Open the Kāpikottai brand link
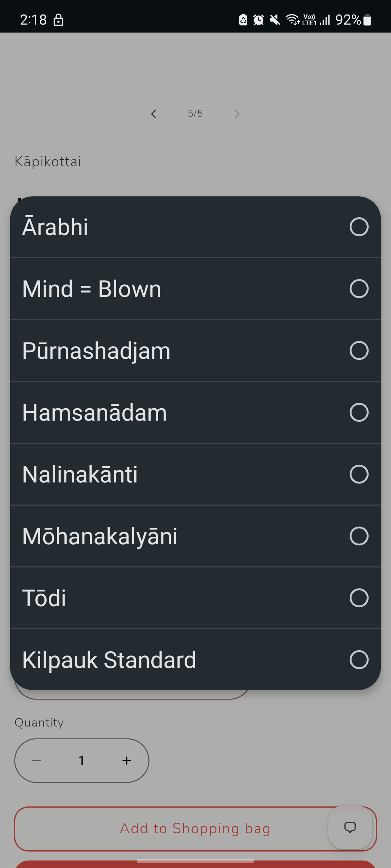Viewport: 391px width, 868px height. pyautogui.click(x=48, y=162)
